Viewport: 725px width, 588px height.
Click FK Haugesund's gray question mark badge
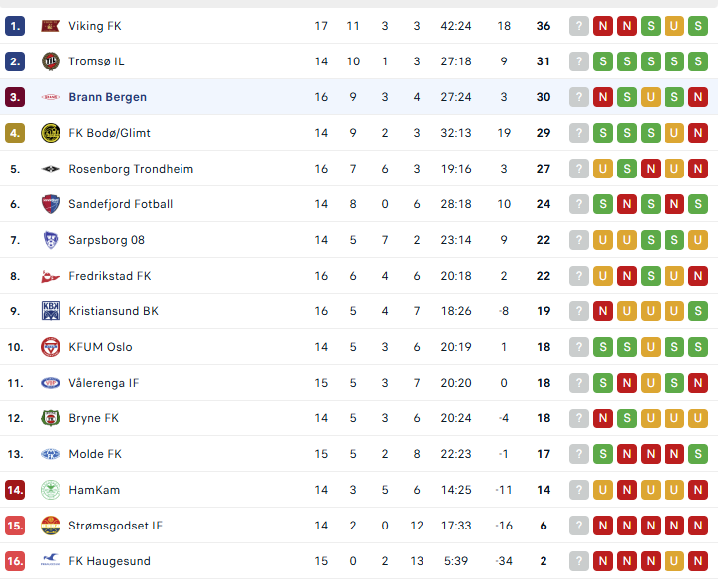point(579,561)
